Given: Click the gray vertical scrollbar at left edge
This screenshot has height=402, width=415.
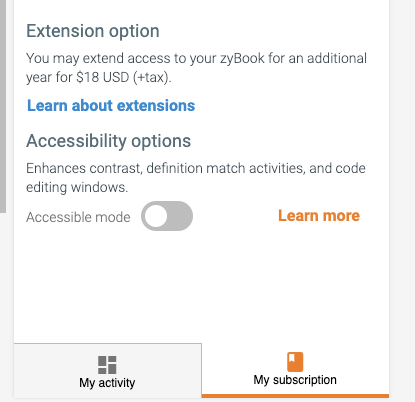Looking at the screenshot, I should click(3, 106).
